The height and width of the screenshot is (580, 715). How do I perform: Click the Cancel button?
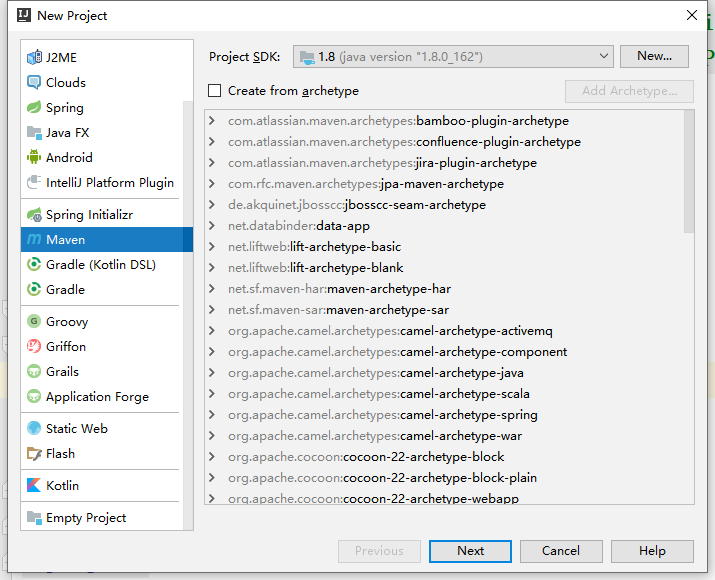pos(561,551)
